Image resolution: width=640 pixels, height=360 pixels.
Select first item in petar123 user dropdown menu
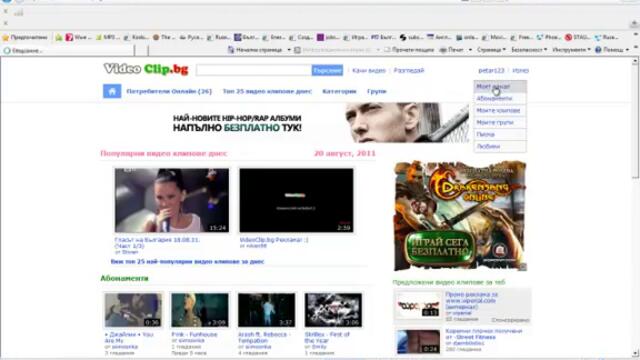click(x=500, y=87)
